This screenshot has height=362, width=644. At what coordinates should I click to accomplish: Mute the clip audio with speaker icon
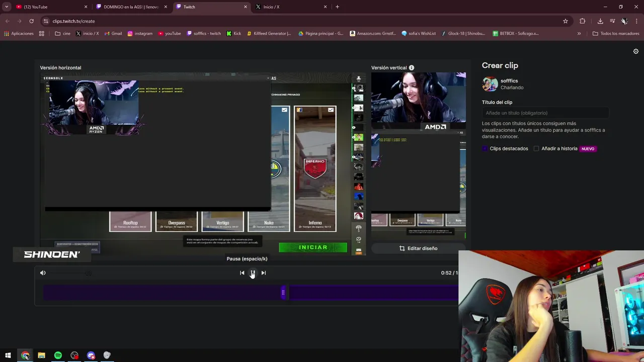(43, 273)
